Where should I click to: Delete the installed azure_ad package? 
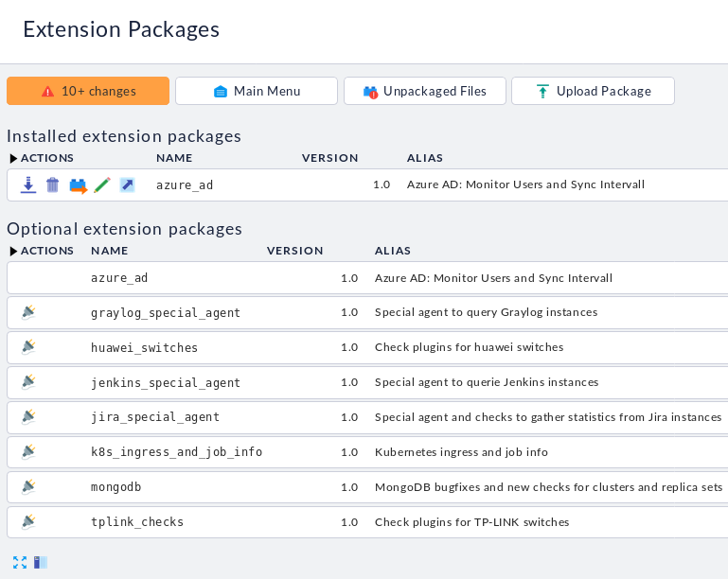52,185
